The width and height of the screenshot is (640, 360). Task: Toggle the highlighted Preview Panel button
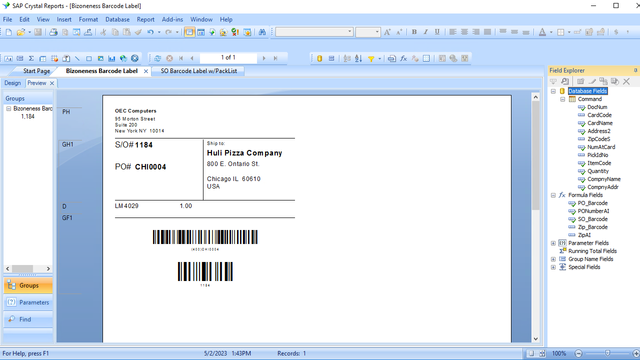pos(189,32)
